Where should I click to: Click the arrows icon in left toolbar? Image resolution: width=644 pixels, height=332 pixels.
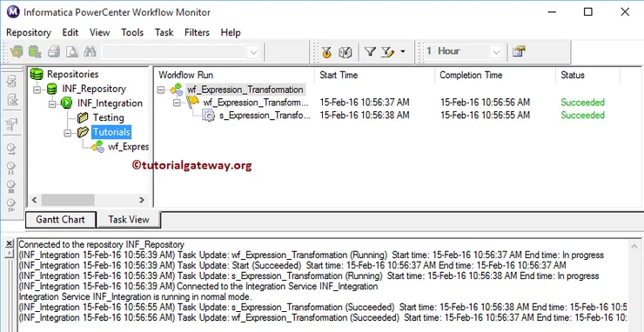[12, 124]
